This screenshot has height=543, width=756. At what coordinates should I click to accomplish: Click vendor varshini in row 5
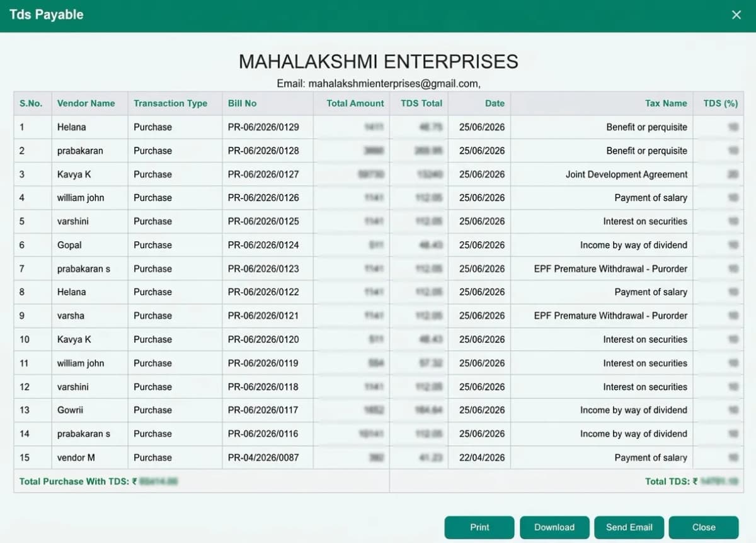72,221
